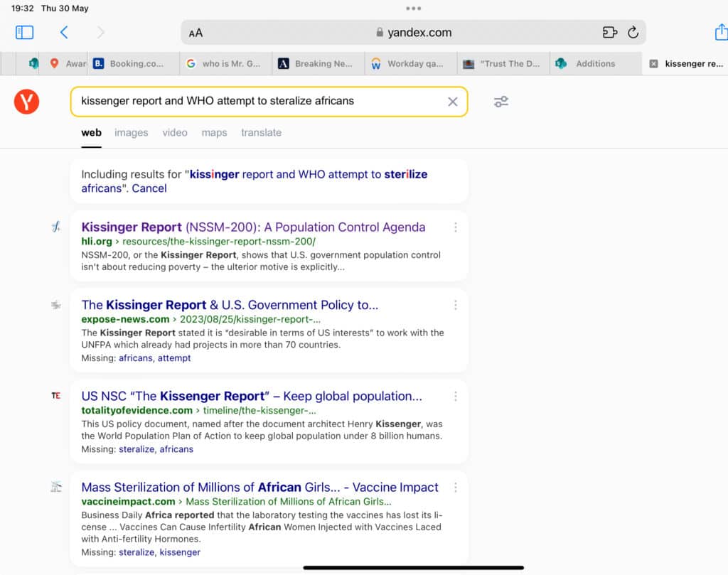Open the extensions icon in address bar
The image size is (728, 575).
click(x=609, y=33)
